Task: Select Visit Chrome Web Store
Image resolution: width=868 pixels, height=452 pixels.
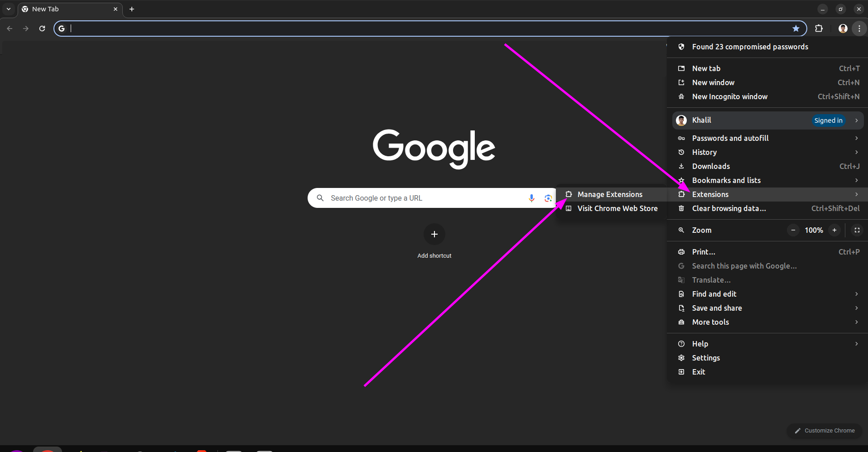Action: (612, 208)
